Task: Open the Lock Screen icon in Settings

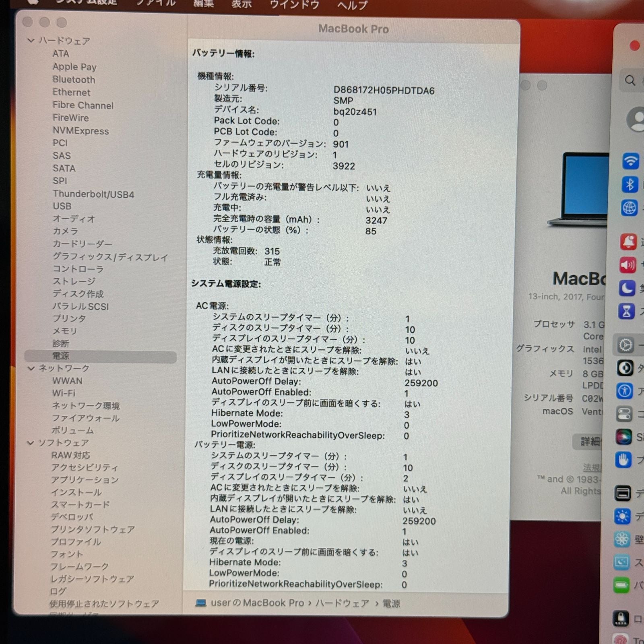Action: (x=620, y=618)
